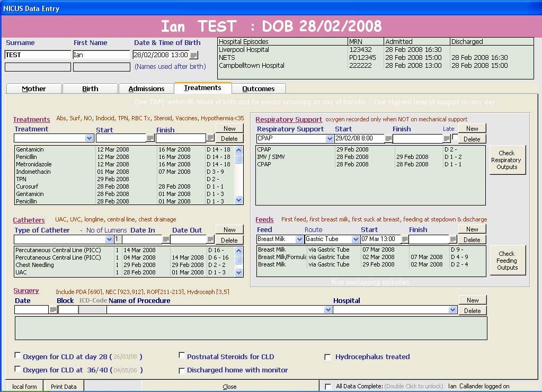This screenshot has width=542, height=392.
Task: Click the Surname input field
Action: click(x=38, y=55)
